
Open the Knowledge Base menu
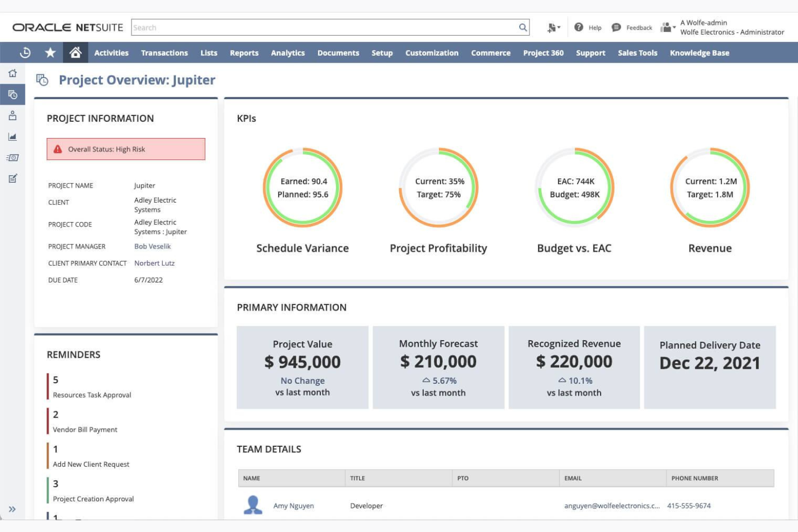699,53
